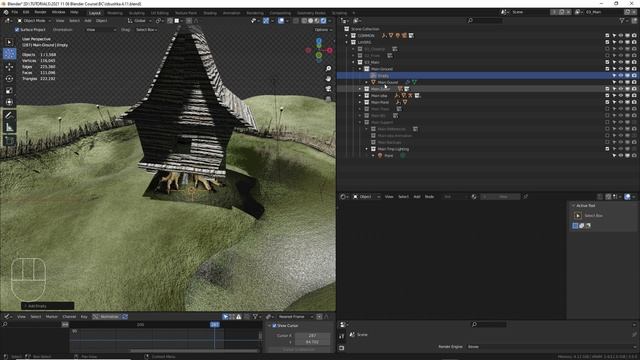Open the Select Box drag dropdown
The height and width of the screenshot is (360, 640).
coord(146,30)
